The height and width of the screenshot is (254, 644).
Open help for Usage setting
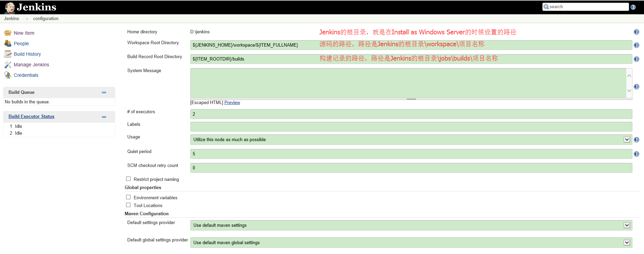tap(637, 140)
